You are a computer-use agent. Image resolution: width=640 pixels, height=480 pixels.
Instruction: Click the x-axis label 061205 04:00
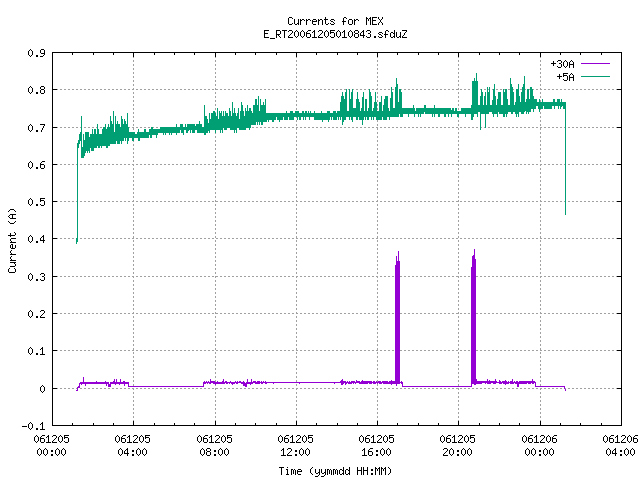coord(133,446)
